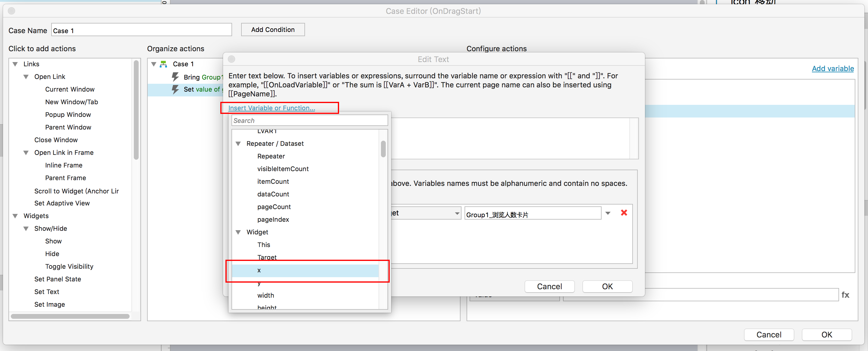Click the lightning icon beside Bring Group1
This screenshot has width=868, height=351.
175,77
